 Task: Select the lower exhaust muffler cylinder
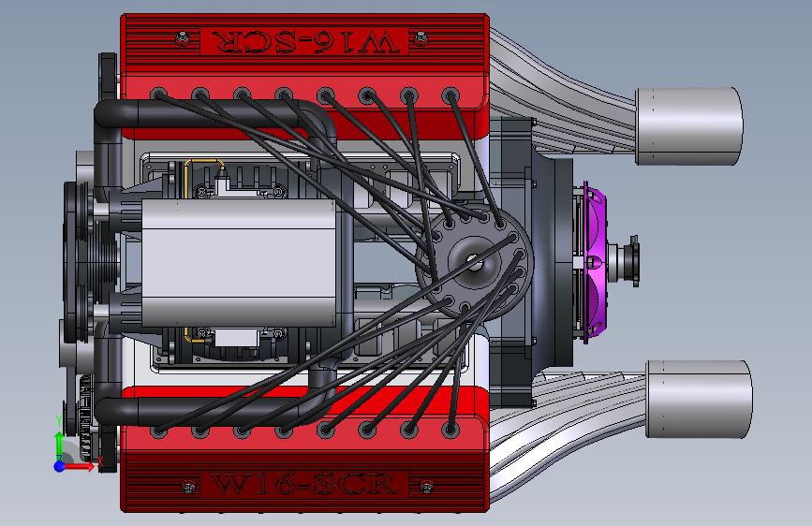pos(699,399)
